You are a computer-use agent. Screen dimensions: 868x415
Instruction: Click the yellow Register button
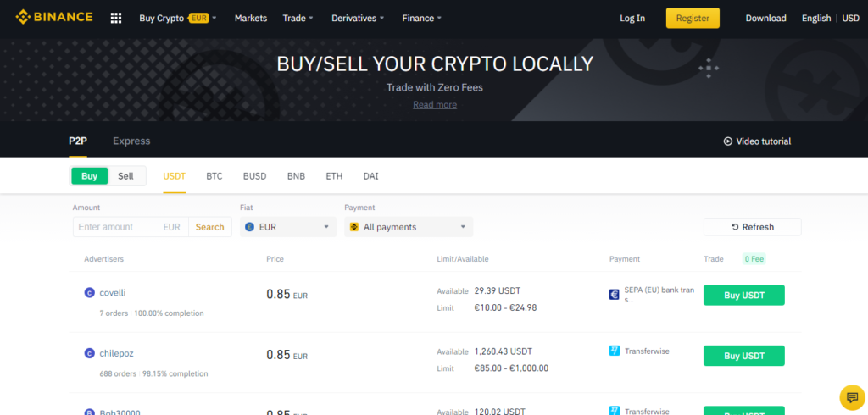(x=693, y=19)
